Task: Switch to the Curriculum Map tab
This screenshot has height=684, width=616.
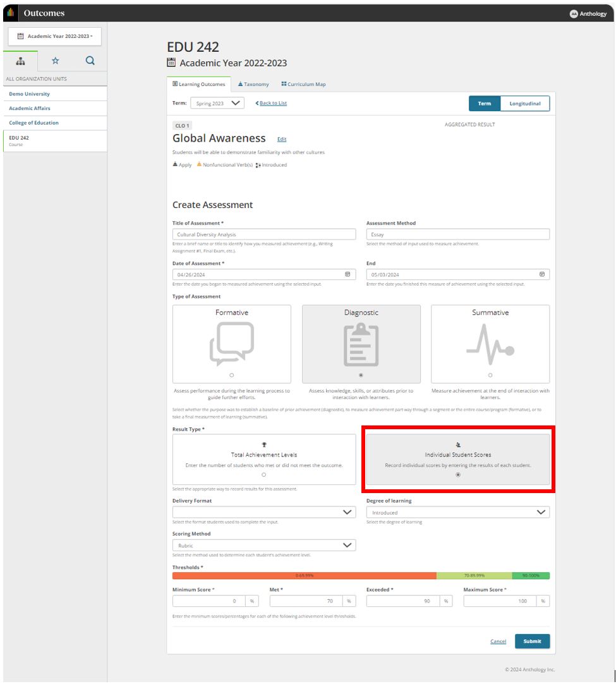Action: [303, 84]
